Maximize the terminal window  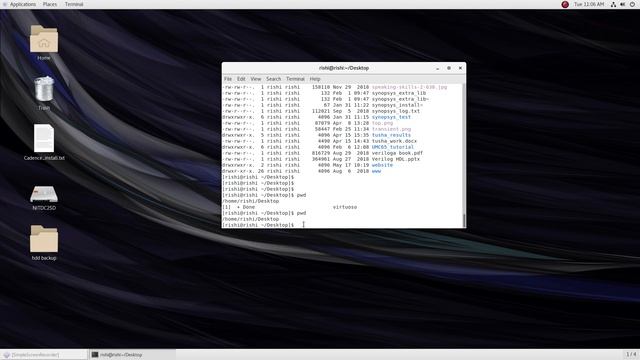click(x=449, y=68)
